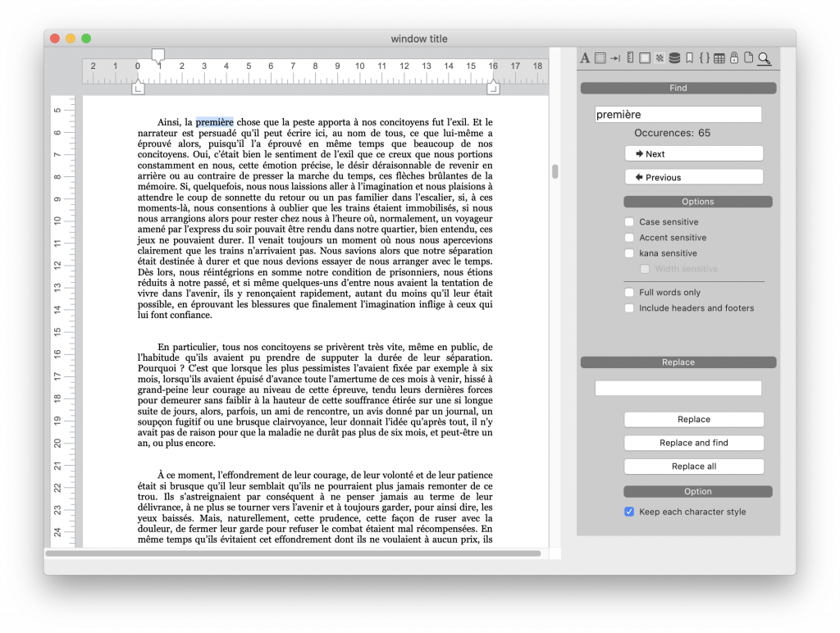This screenshot has height=633, width=840.
Task: Click the Occurences: 65 label
Action: click(x=673, y=133)
